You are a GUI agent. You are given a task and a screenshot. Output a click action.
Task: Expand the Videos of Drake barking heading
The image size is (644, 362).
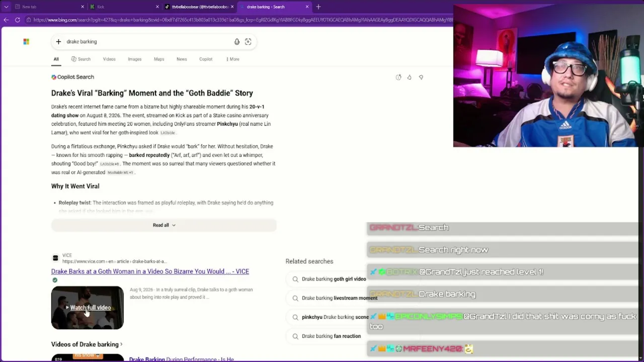pyautogui.click(x=87, y=344)
